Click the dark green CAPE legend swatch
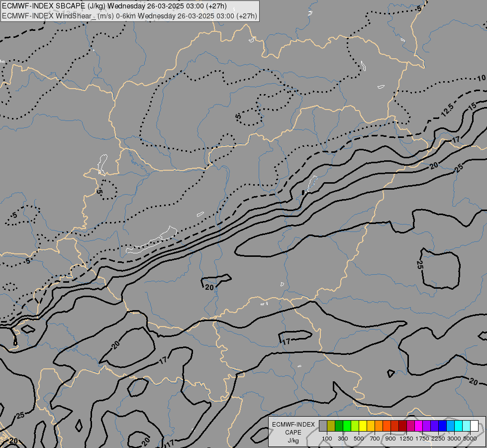This screenshot has width=487, height=448. tap(339, 426)
